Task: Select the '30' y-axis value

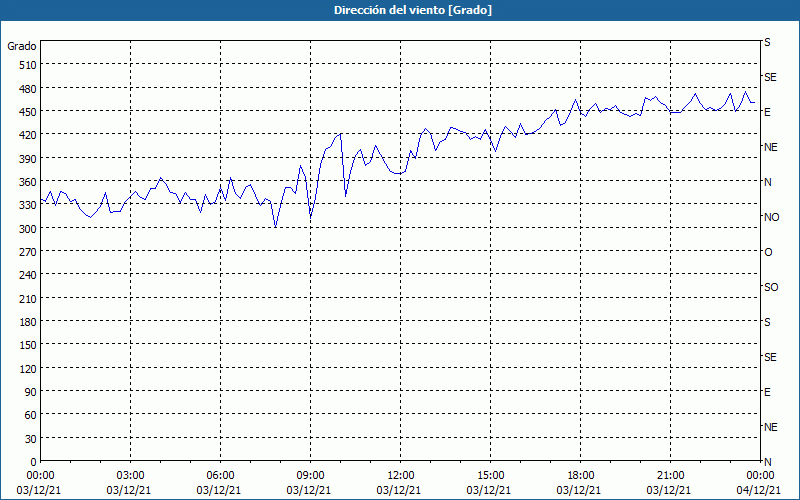Action: (x=31, y=439)
